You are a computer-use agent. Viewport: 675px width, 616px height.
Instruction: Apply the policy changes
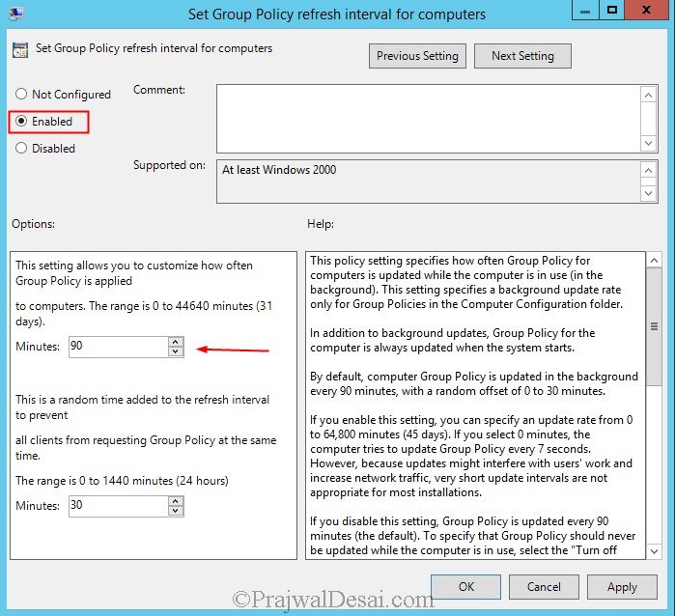click(x=622, y=587)
